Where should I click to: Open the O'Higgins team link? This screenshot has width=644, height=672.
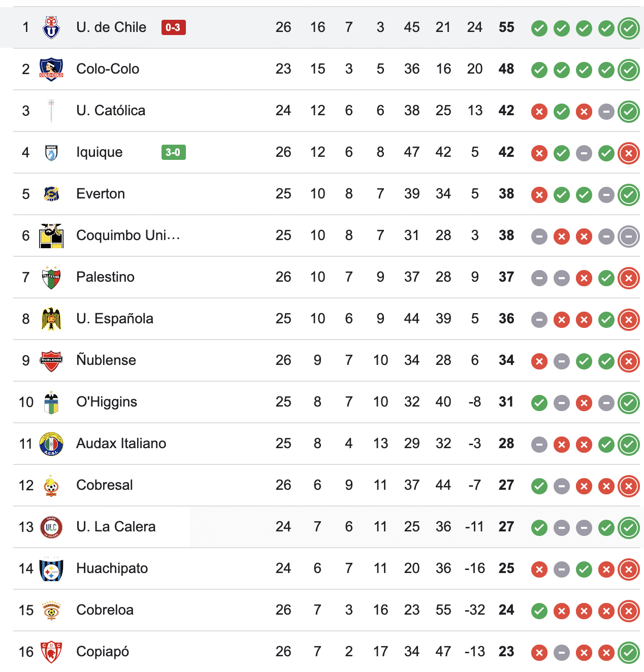tap(107, 402)
